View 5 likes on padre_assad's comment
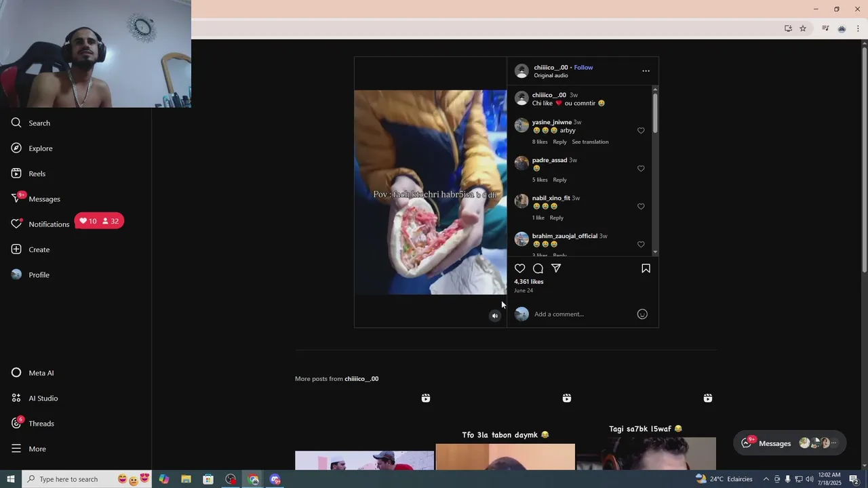 (x=540, y=180)
